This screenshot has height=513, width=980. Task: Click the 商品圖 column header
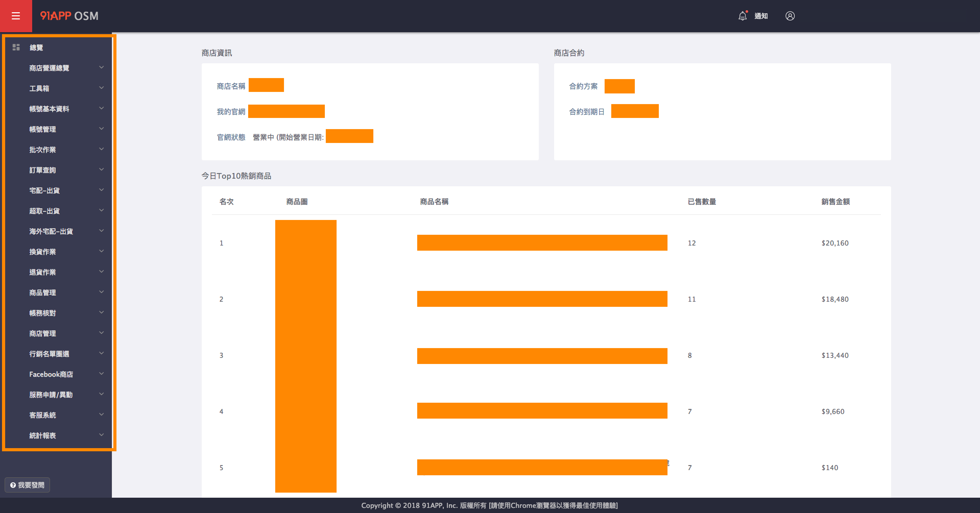tap(297, 202)
